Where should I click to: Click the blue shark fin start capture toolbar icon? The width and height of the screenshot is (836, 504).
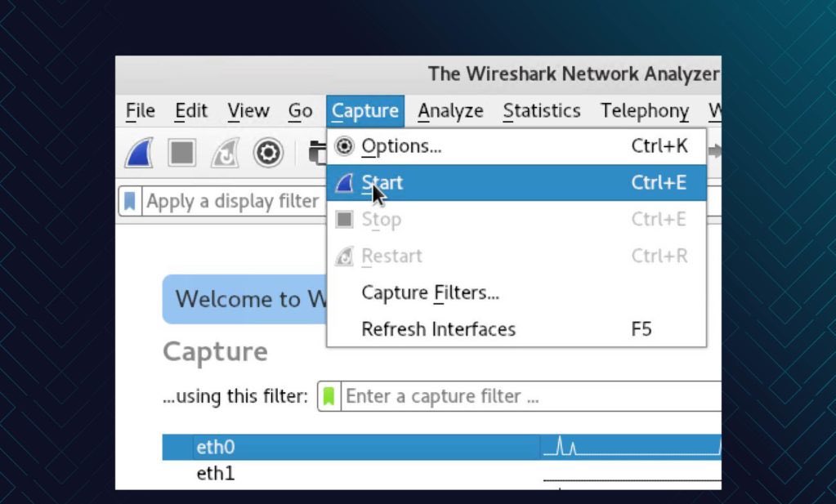pyautogui.click(x=139, y=153)
